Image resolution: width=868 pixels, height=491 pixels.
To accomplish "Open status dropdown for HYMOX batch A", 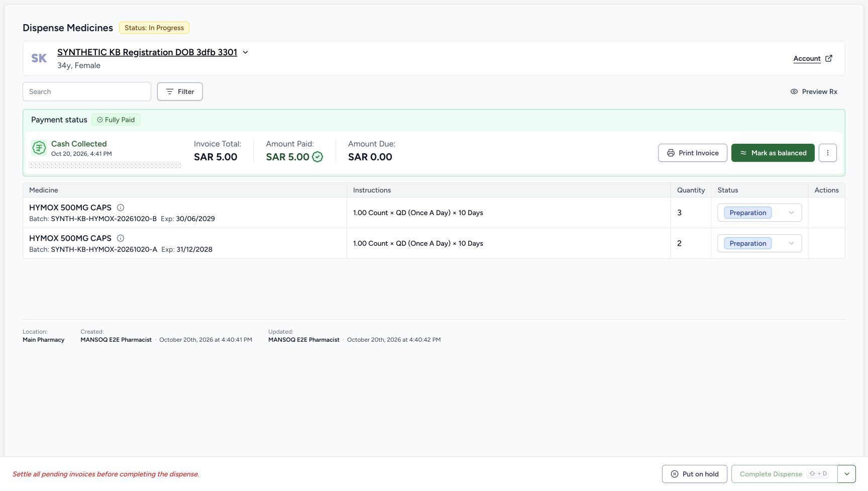I will pos(759,243).
